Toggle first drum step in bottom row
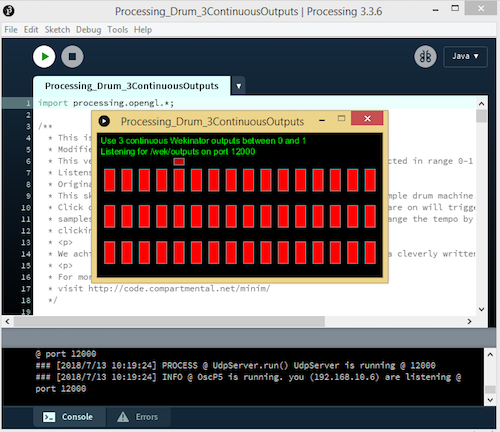 (110, 252)
